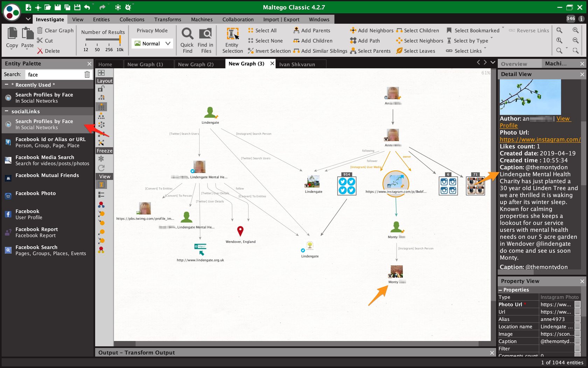Switch to New Graph (2) tab
Screen dimensions: 588x368
click(x=196, y=64)
